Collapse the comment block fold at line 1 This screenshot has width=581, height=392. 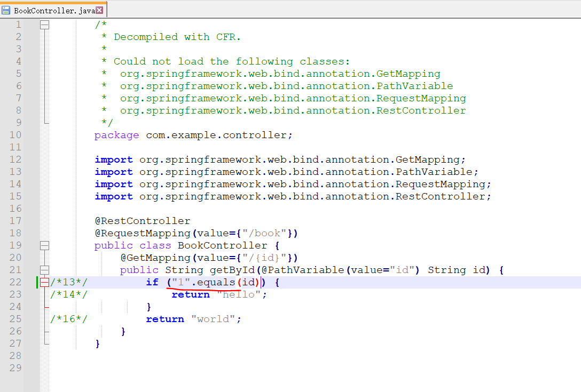(44, 25)
